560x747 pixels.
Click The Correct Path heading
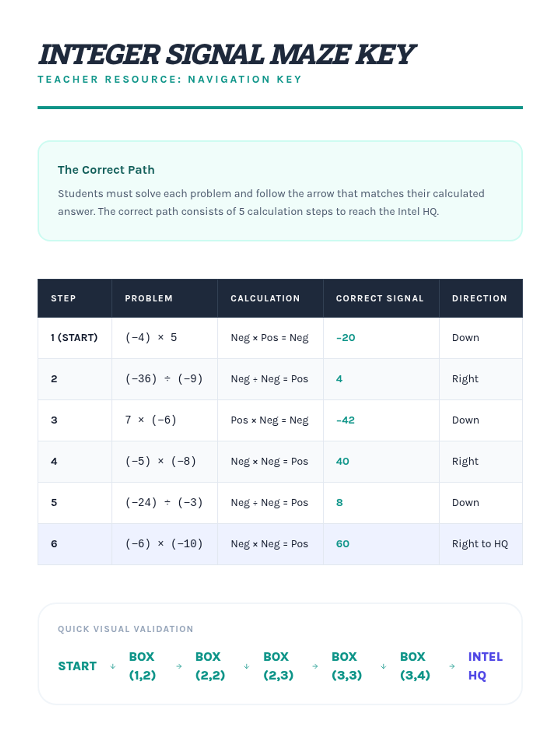point(106,169)
